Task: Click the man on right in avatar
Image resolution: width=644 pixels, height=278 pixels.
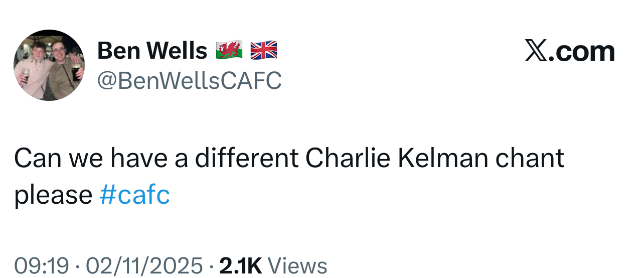Action: click(x=62, y=70)
